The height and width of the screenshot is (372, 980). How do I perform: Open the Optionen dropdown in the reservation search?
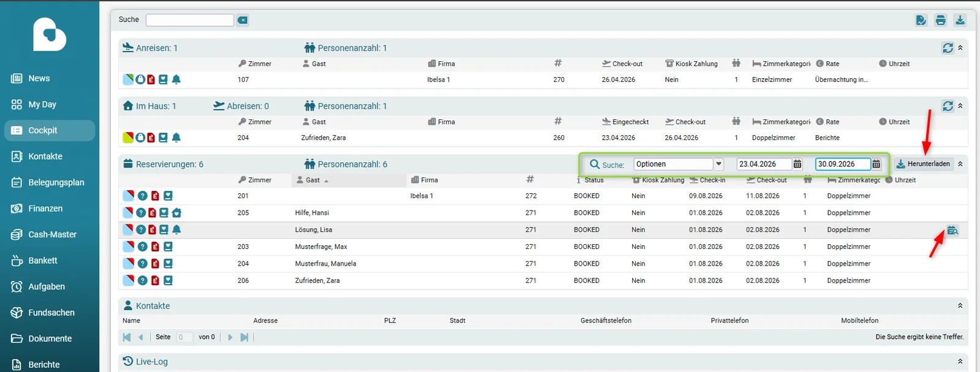click(x=719, y=164)
